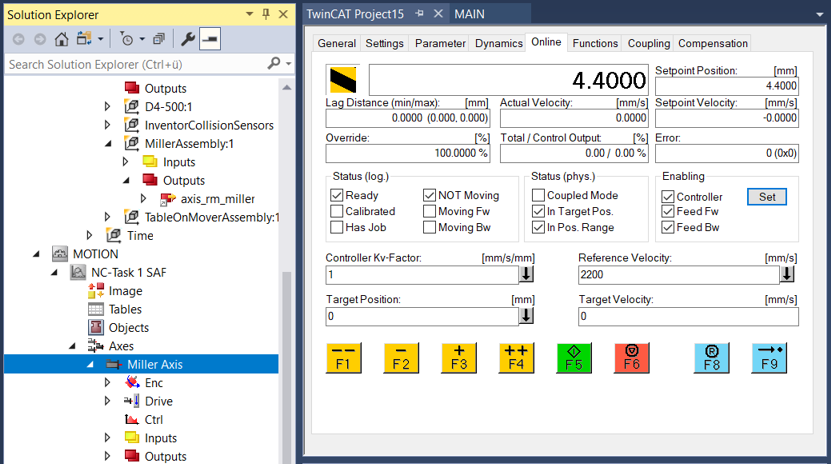The height and width of the screenshot is (464, 831).
Task: Click the F2 slow backward jog button
Action: pos(401,358)
